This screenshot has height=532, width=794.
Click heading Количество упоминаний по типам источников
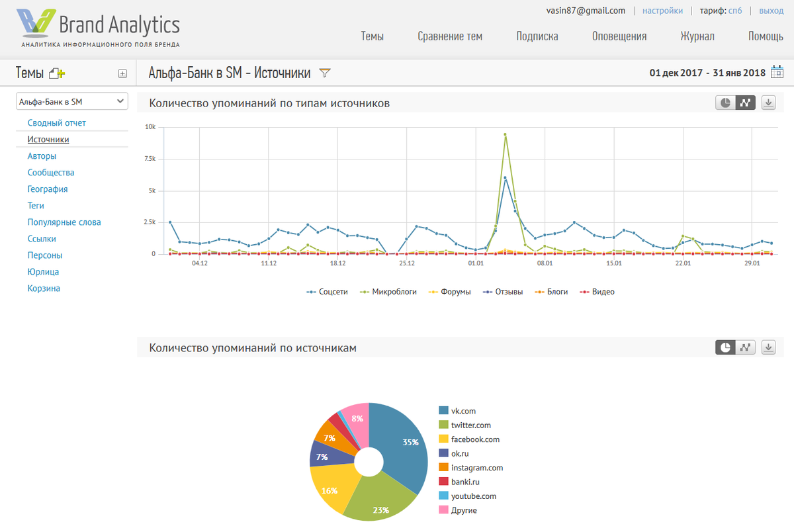269,103
